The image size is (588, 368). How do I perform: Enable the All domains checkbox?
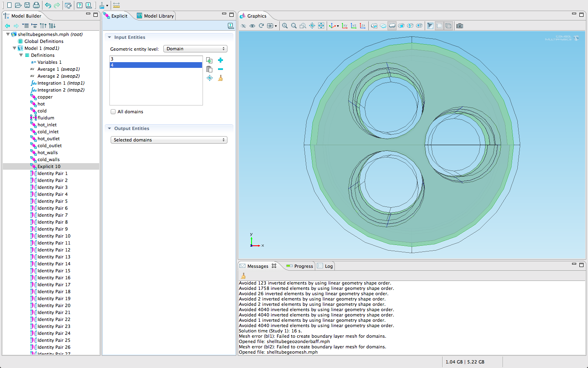pos(113,112)
